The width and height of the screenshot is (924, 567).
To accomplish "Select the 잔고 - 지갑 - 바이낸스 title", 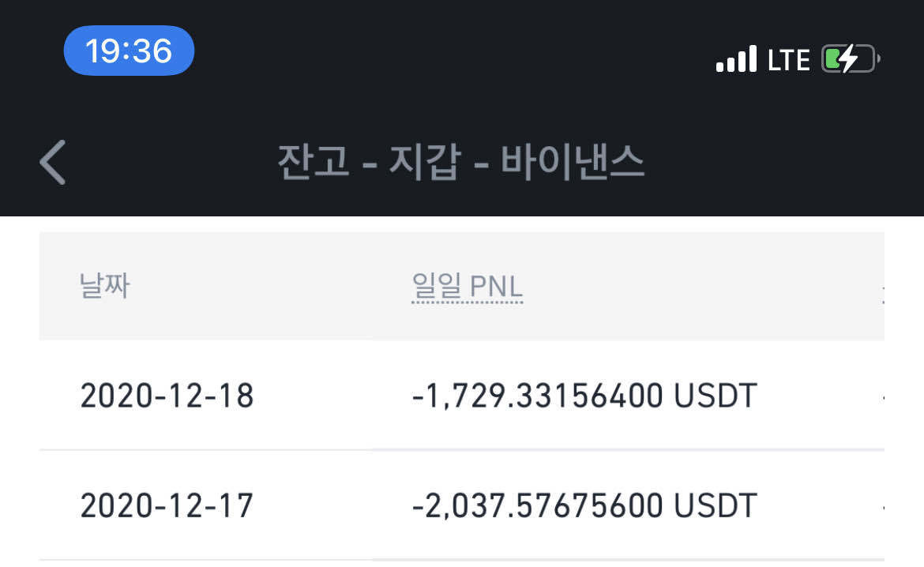I will (462, 163).
